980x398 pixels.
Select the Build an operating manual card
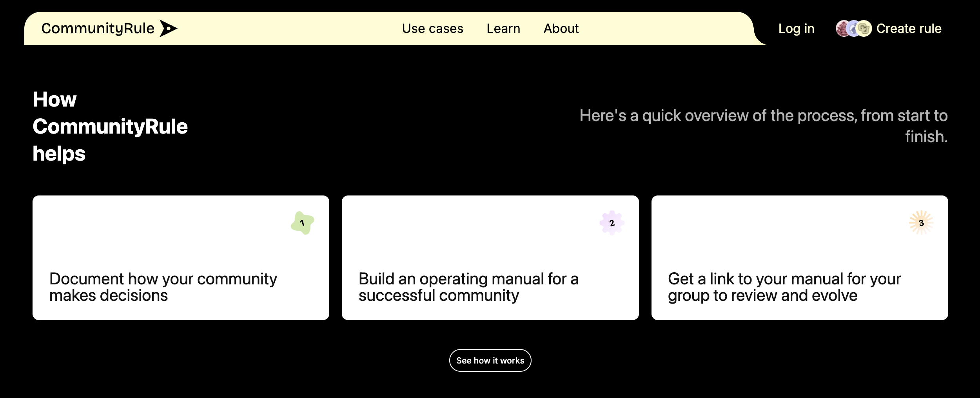tap(490, 258)
